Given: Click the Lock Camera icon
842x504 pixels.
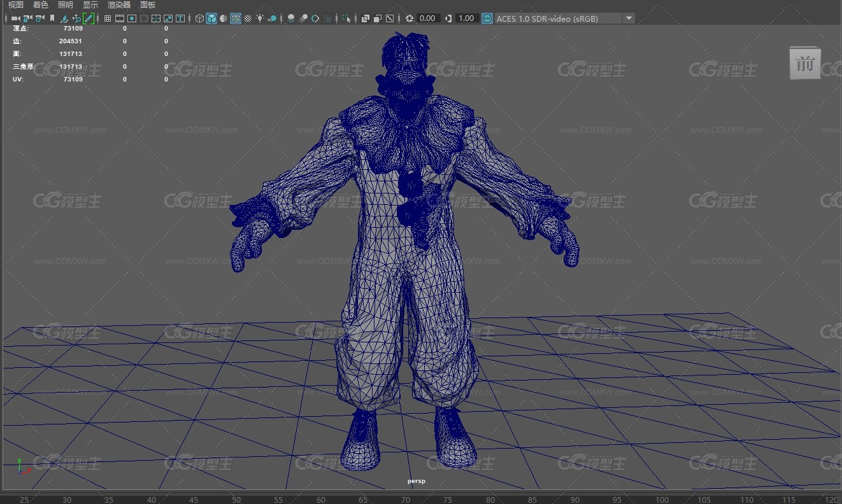Looking at the screenshot, I should [x=27, y=18].
